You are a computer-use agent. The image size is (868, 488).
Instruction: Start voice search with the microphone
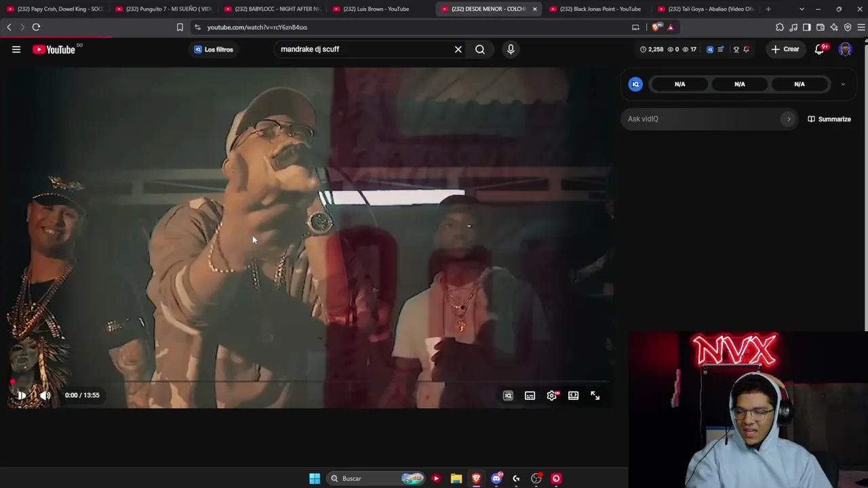click(x=511, y=49)
